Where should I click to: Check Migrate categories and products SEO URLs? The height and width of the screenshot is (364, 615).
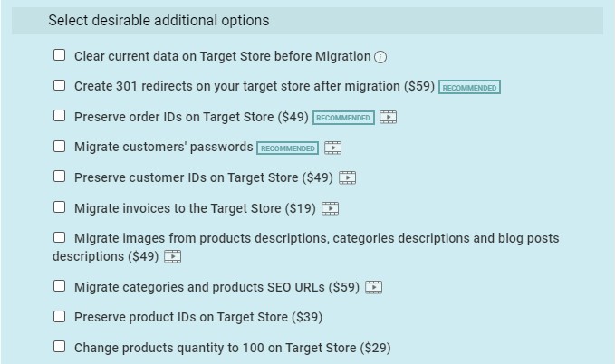point(59,286)
